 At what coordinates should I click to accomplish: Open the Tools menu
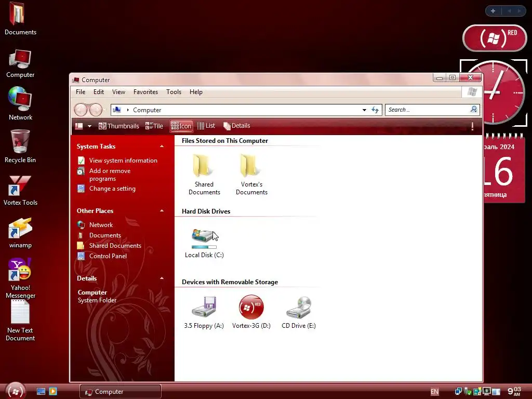[x=174, y=92]
